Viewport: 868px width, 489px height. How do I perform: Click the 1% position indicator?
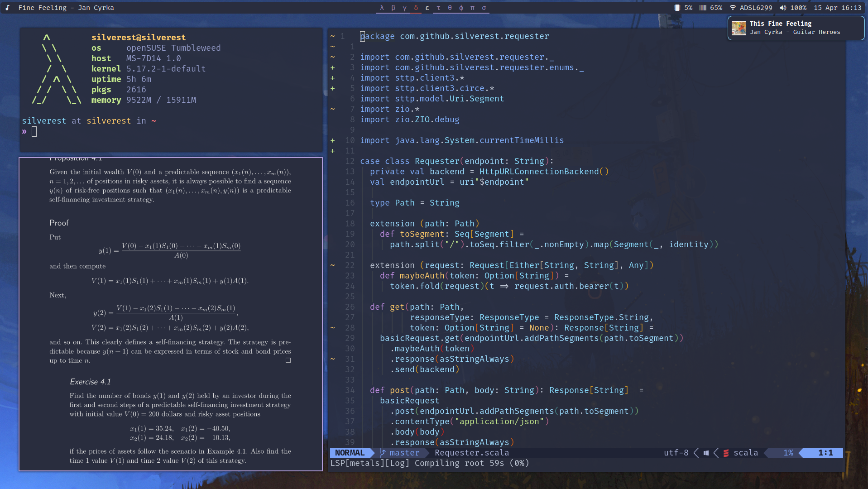tap(788, 453)
